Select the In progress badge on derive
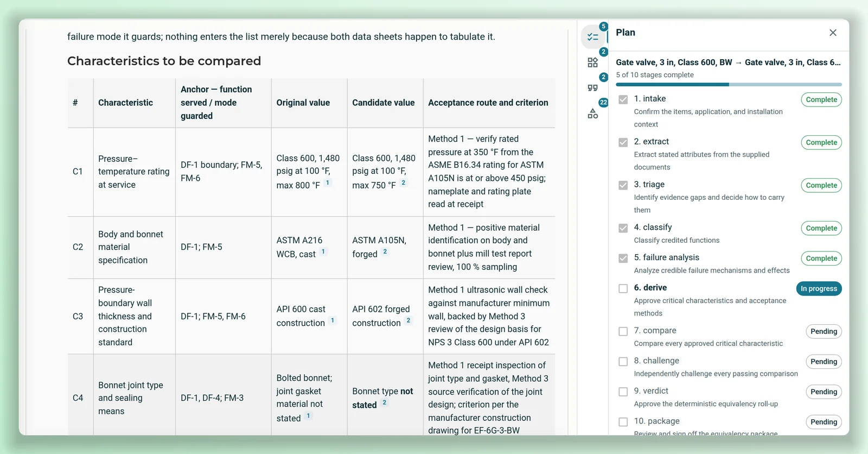Screen dimensions: 868x454 (x=819, y=288)
